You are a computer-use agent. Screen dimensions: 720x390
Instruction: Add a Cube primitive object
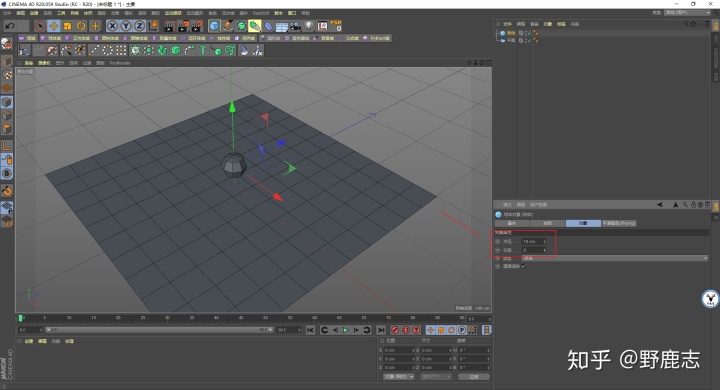click(x=214, y=26)
